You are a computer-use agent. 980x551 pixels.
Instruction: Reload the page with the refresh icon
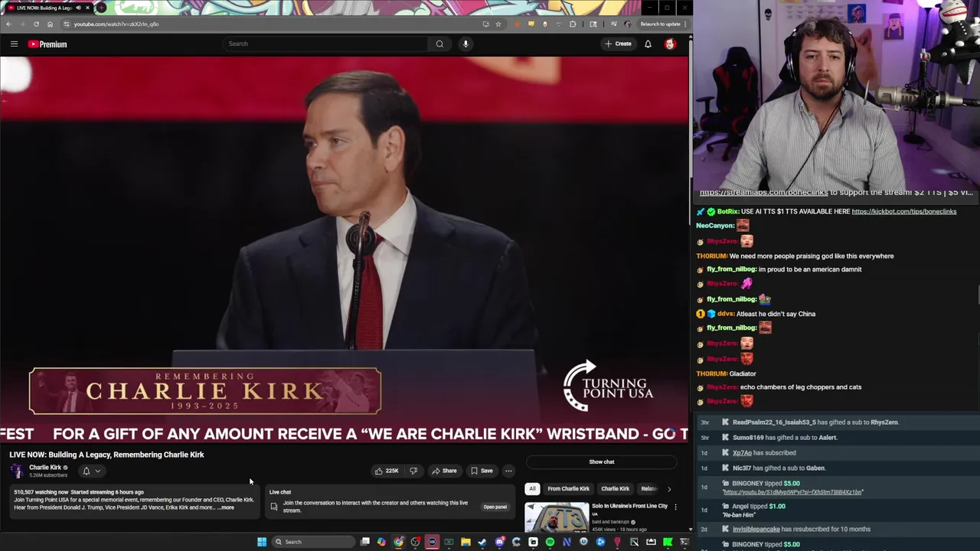pos(36,24)
